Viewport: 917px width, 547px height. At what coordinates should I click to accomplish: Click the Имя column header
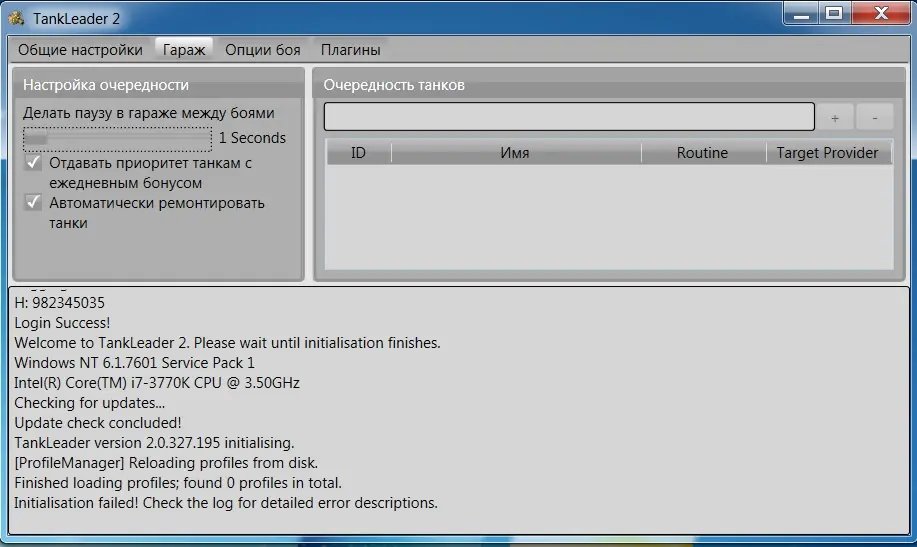click(515, 153)
